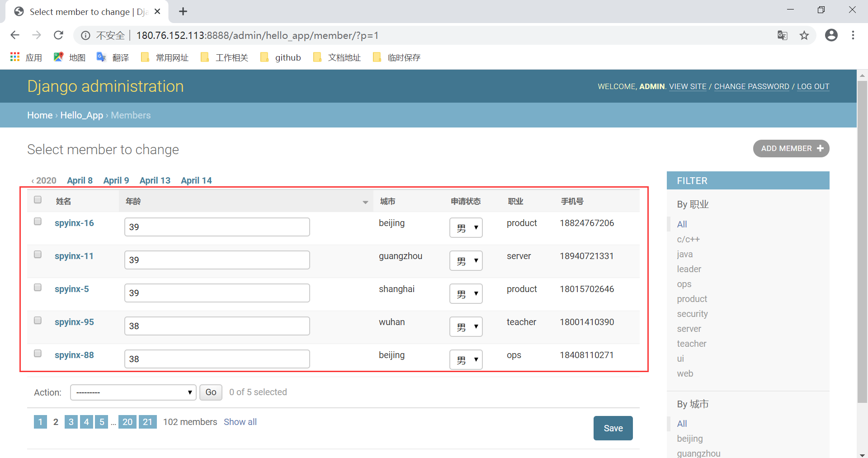Image resolution: width=868 pixels, height=458 pixels.
Task: Sort by the 职业 column header
Action: click(515, 201)
